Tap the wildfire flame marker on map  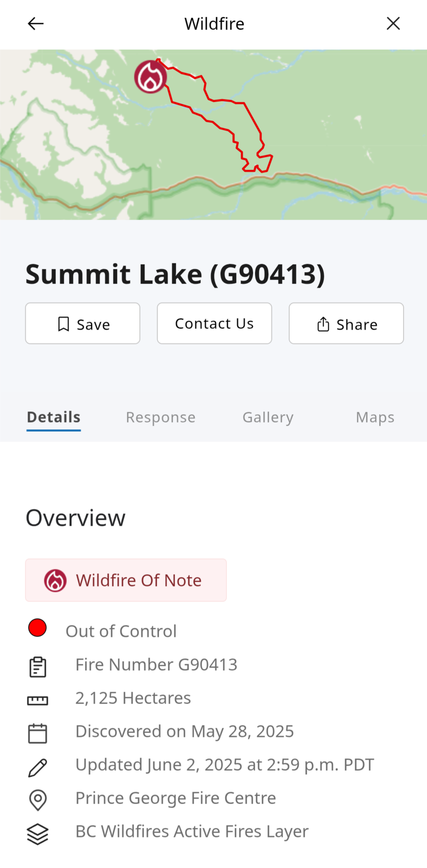151,77
